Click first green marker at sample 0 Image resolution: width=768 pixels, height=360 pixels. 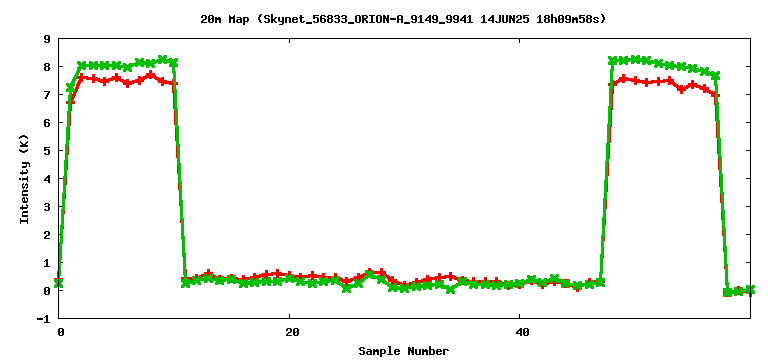click(59, 283)
